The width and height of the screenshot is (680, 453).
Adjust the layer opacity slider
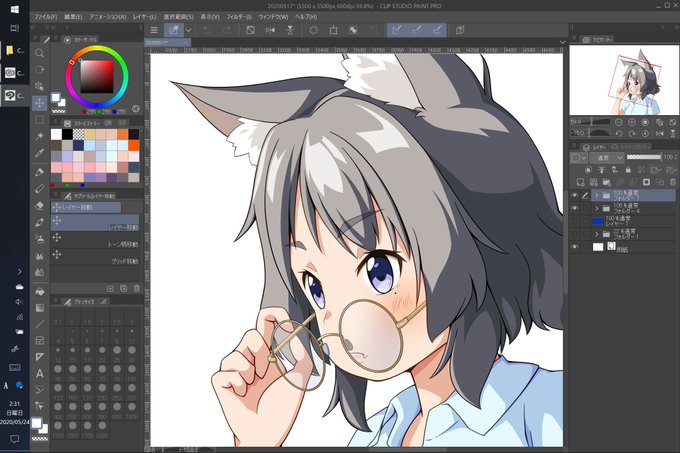tap(643, 157)
